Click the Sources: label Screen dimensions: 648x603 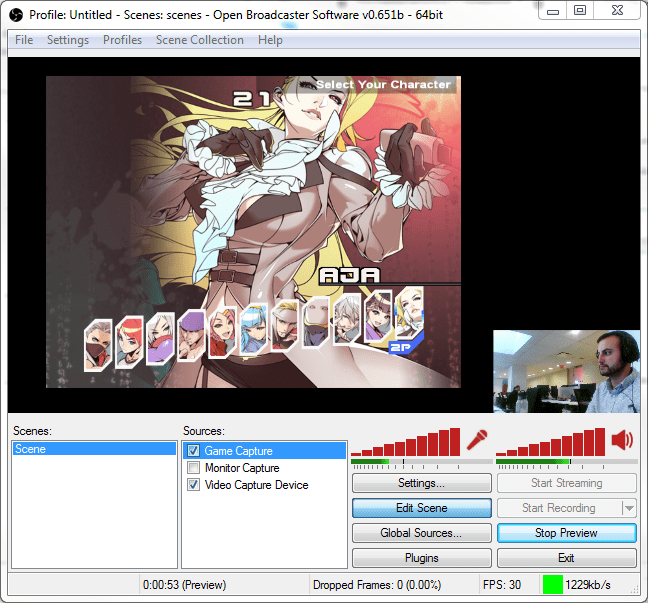coord(204,431)
